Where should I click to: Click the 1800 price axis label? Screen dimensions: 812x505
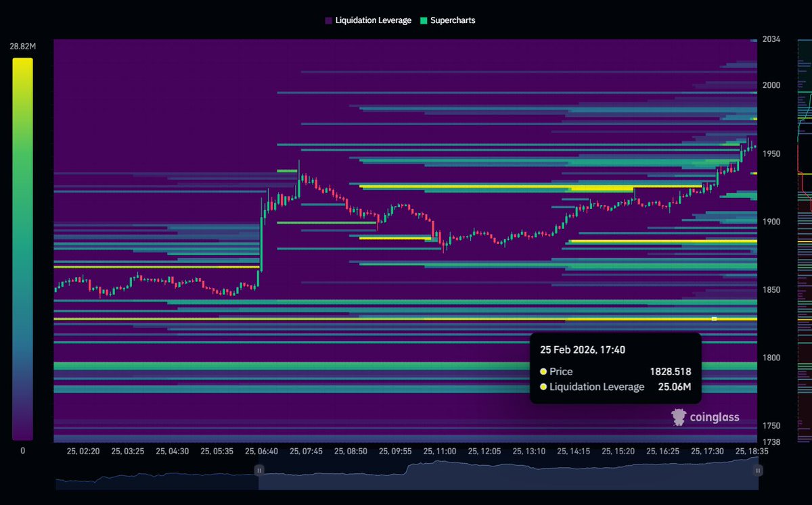[x=771, y=358]
